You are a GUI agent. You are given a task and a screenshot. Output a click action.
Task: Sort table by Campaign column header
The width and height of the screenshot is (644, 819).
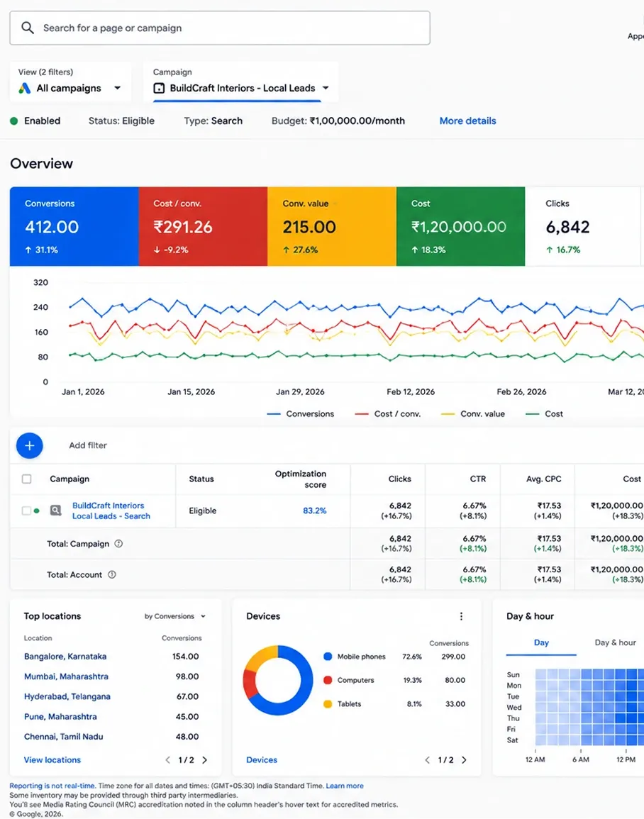(x=70, y=479)
